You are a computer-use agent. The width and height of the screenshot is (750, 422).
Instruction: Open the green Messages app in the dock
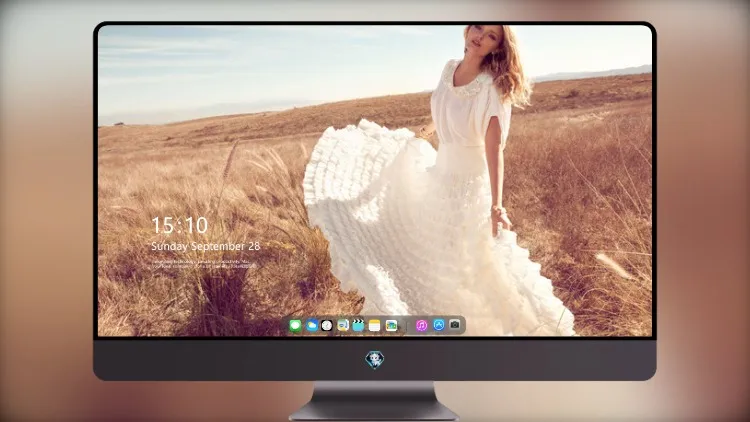tap(296, 326)
